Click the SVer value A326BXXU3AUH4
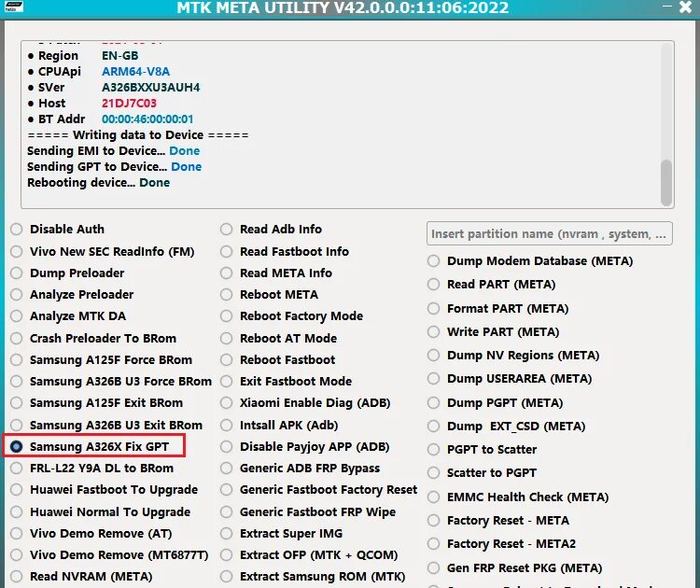The image size is (700, 588). (151, 88)
